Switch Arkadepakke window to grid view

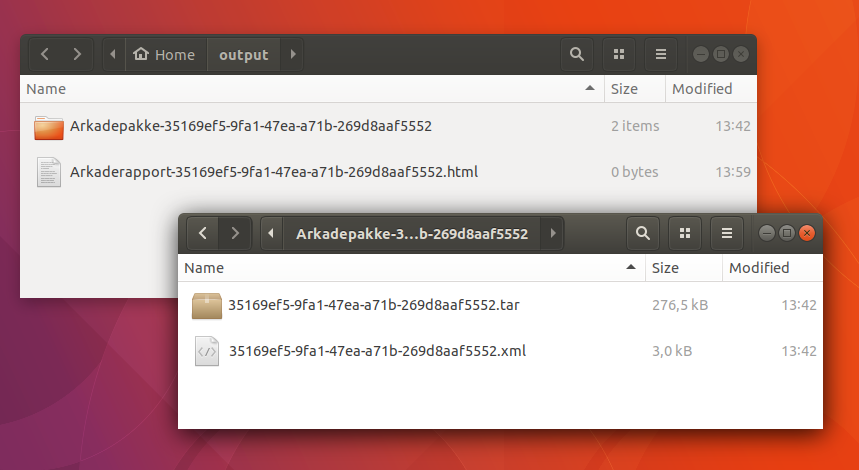click(685, 233)
